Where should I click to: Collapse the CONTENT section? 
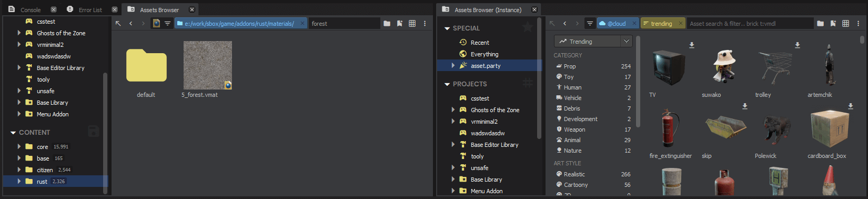click(x=13, y=133)
